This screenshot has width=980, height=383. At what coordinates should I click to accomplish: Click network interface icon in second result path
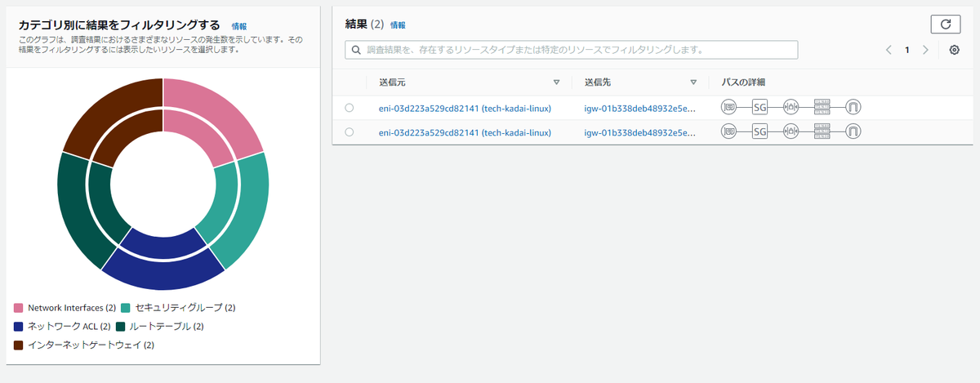click(729, 131)
